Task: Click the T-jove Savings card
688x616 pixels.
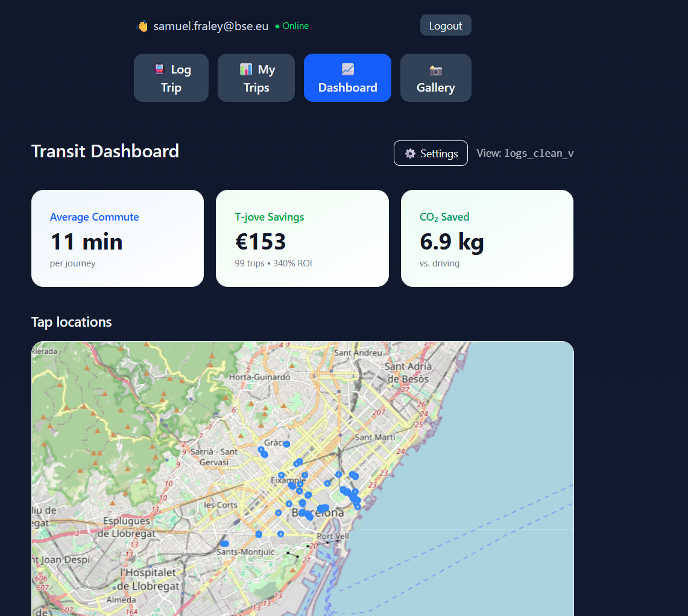Action: pos(301,238)
